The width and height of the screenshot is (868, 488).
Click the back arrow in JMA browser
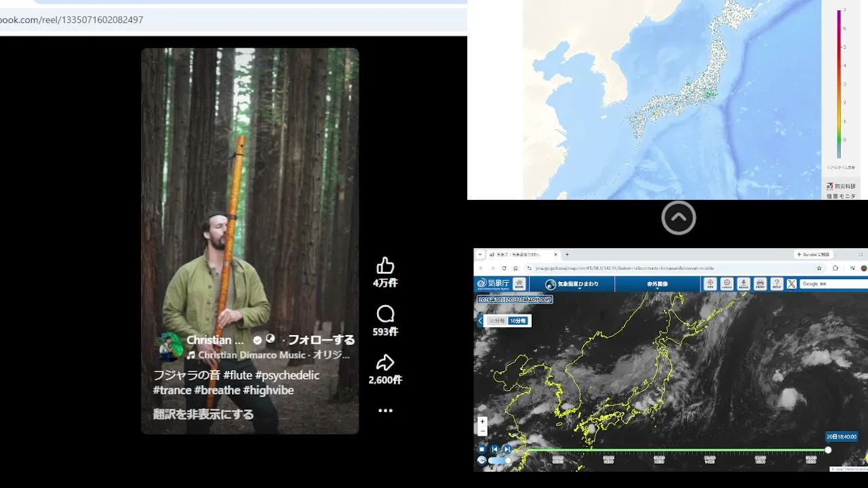click(481, 268)
